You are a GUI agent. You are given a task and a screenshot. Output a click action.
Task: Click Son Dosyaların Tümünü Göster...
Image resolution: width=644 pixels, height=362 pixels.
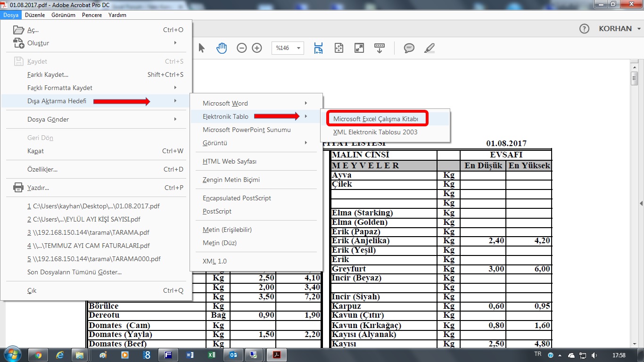[96, 272]
